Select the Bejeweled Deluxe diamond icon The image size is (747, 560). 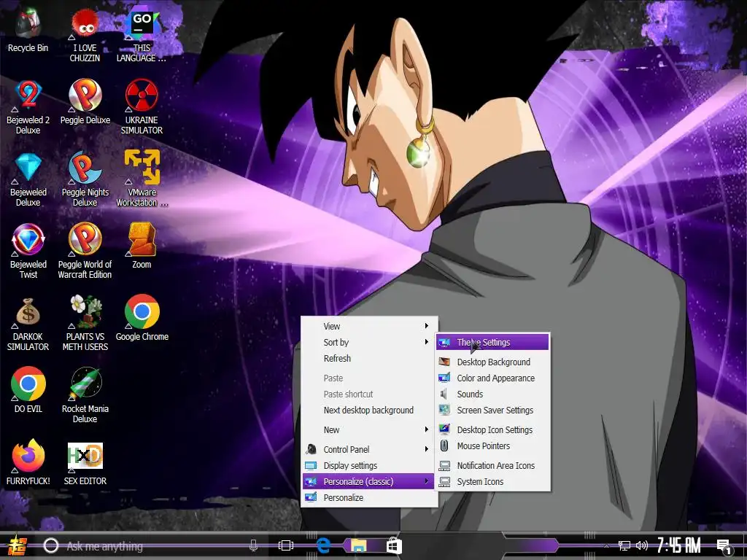click(x=28, y=180)
